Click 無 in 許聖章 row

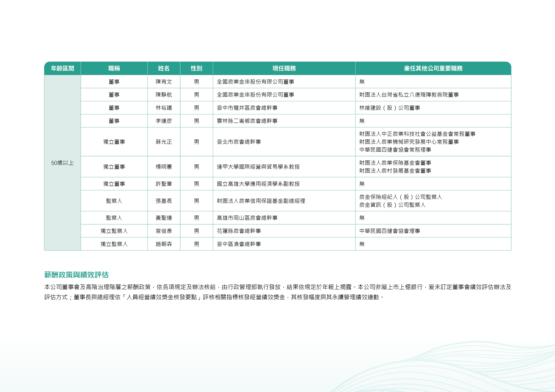(x=362, y=184)
